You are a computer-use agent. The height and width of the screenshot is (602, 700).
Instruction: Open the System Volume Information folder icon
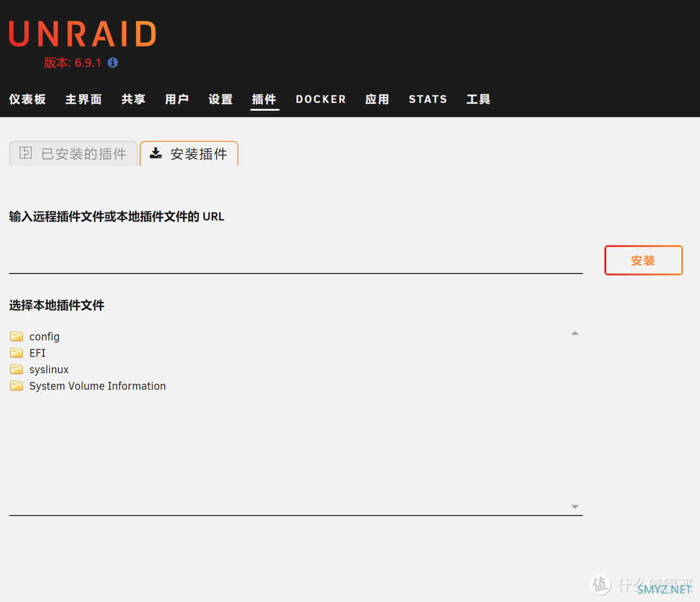pos(16,386)
